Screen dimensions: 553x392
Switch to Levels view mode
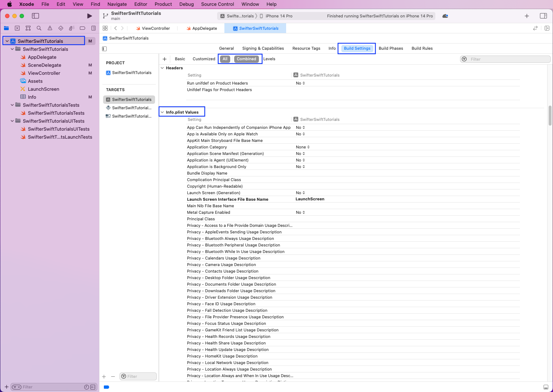coord(269,59)
